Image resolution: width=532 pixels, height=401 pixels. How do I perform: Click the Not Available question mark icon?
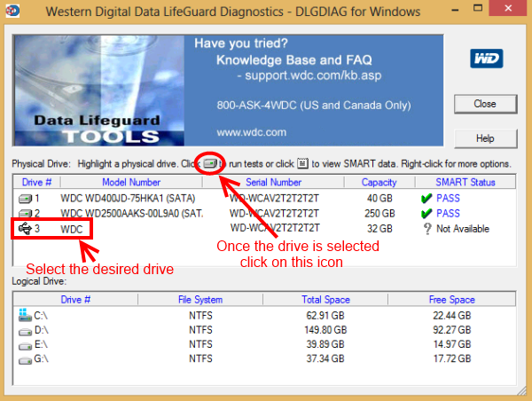pos(427,229)
